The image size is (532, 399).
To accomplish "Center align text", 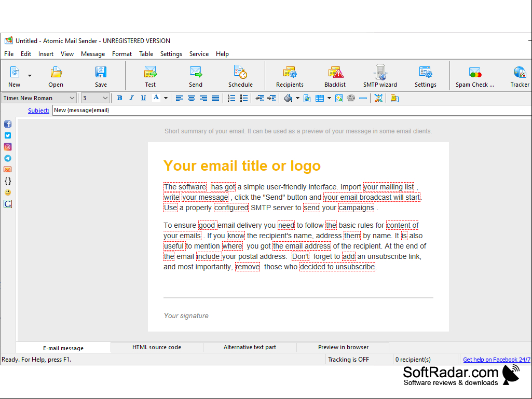I will [192, 99].
